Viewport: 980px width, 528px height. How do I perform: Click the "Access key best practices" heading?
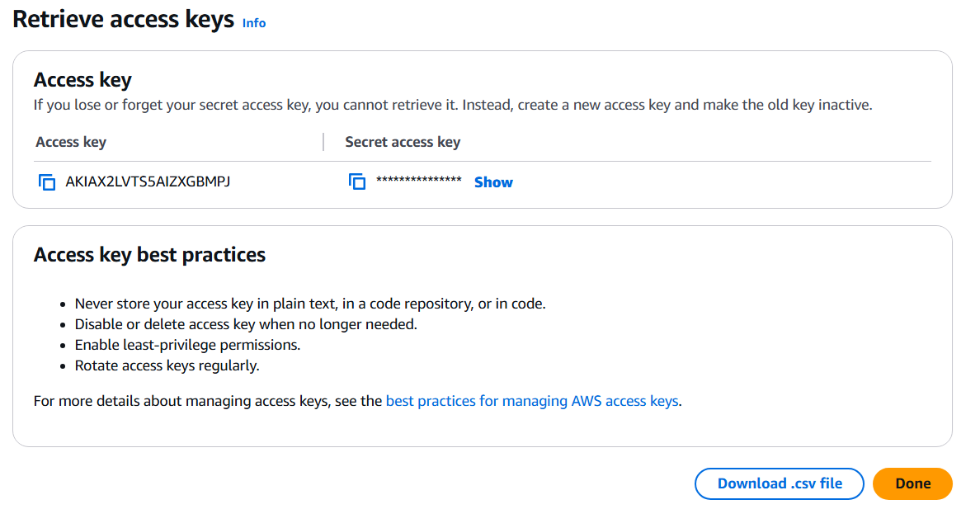pyautogui.click(x=149, y=255)
